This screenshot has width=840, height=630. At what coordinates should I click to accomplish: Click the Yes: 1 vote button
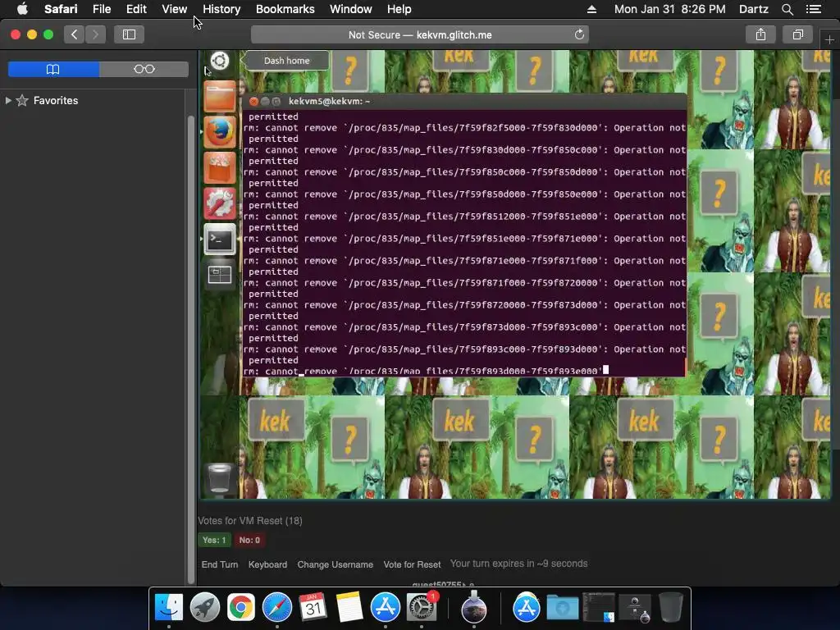[x=214, y=540]
